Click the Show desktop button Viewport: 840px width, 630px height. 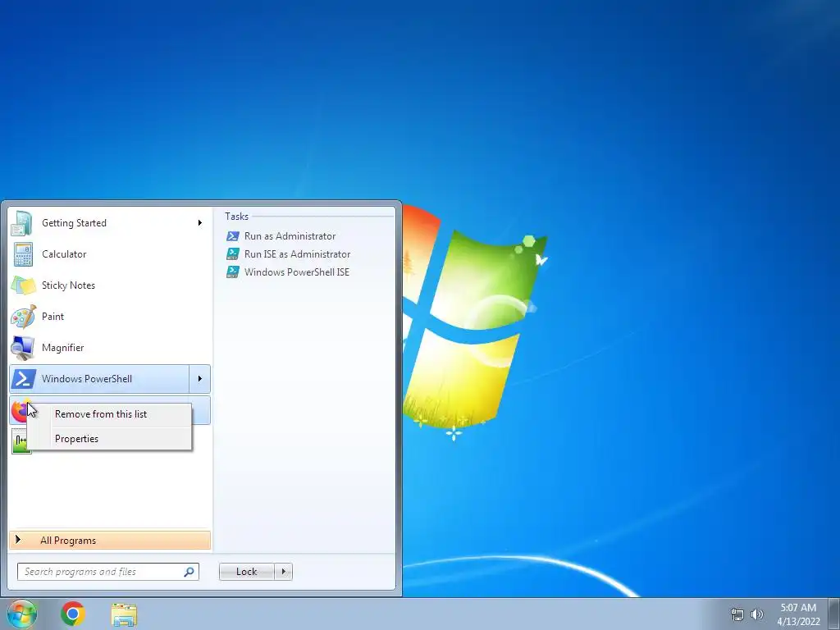(x=834, y=614)
